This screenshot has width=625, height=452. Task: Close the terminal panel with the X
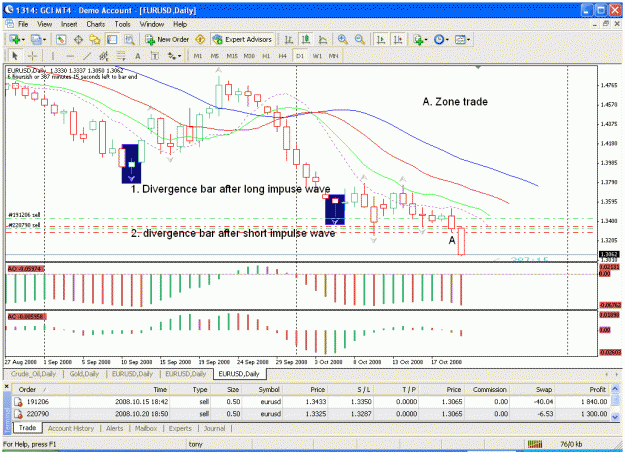[x=6, y=387]
